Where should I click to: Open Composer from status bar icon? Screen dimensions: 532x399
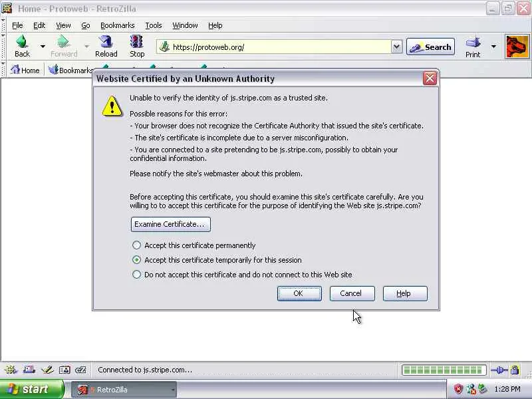coord(47,370)
